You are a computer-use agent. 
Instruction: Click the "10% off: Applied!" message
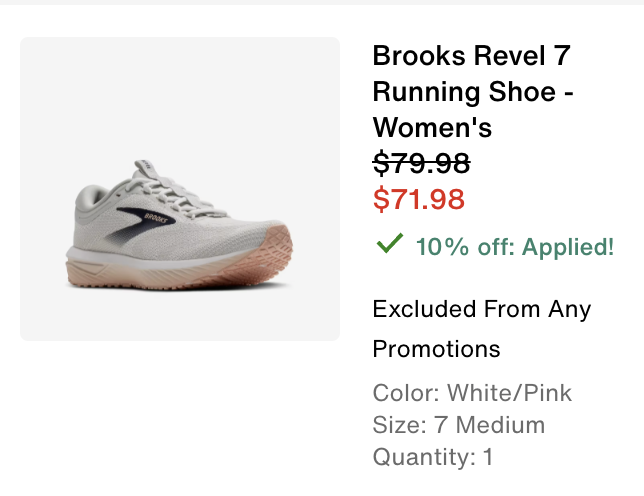[514, 246]
